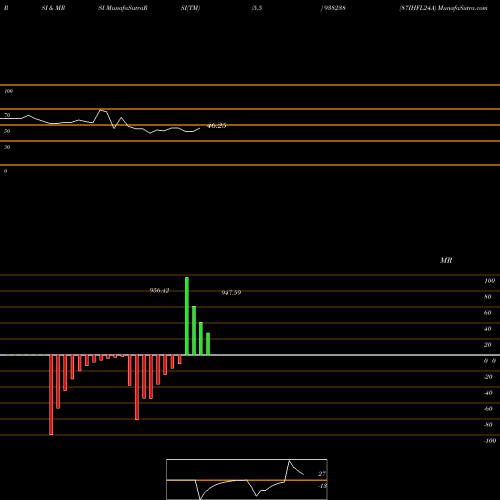Click the RSI axis label 70

(7, 115)
